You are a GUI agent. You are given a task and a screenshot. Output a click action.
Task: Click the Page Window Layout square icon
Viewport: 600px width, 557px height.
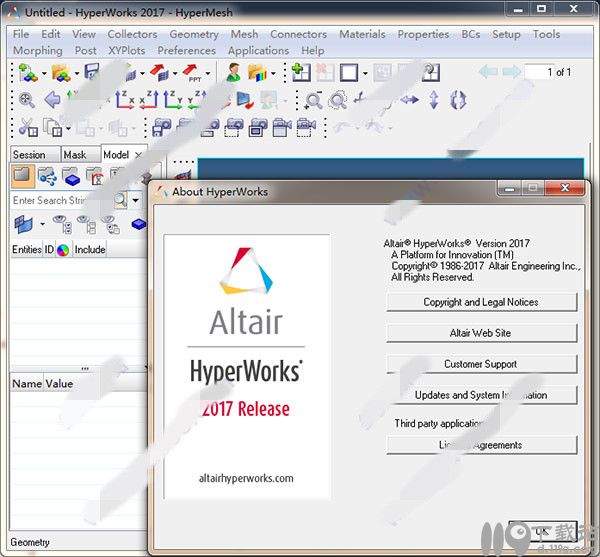click(349, 73)
